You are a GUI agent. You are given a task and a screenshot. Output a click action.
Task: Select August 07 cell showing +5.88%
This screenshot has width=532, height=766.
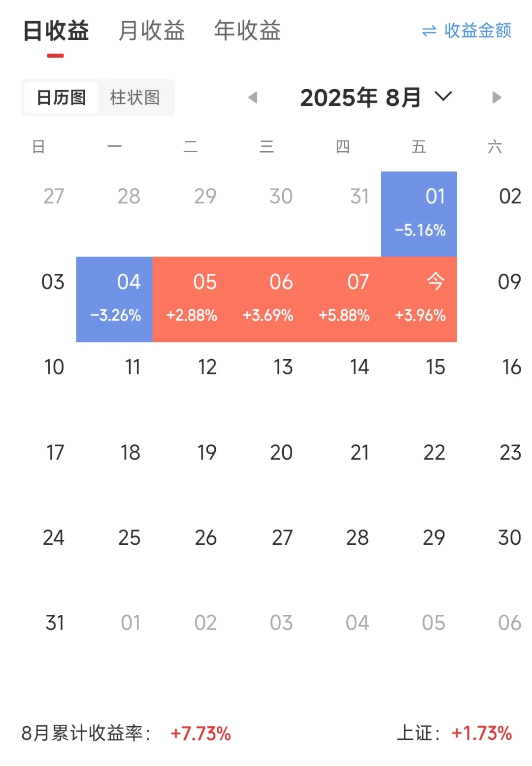343,299
